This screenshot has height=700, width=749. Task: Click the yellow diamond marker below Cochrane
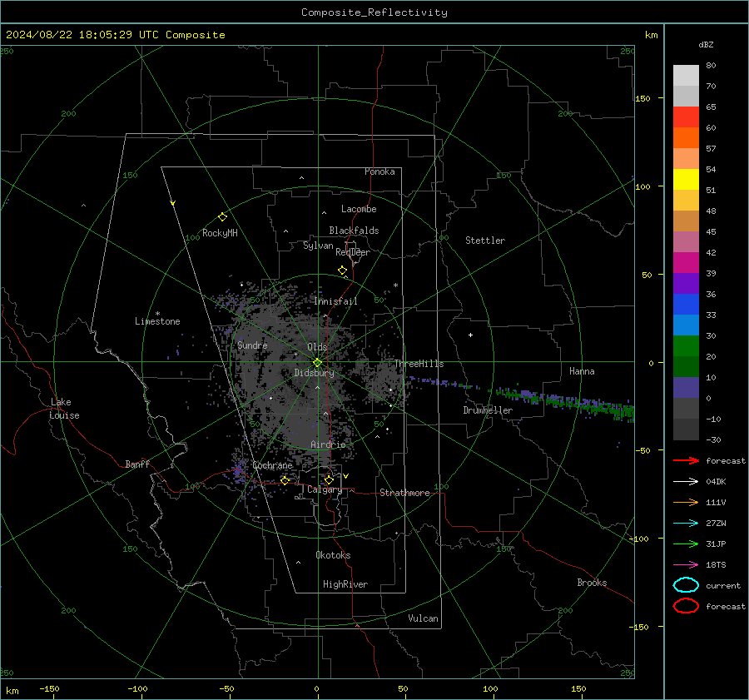point(285,480)
